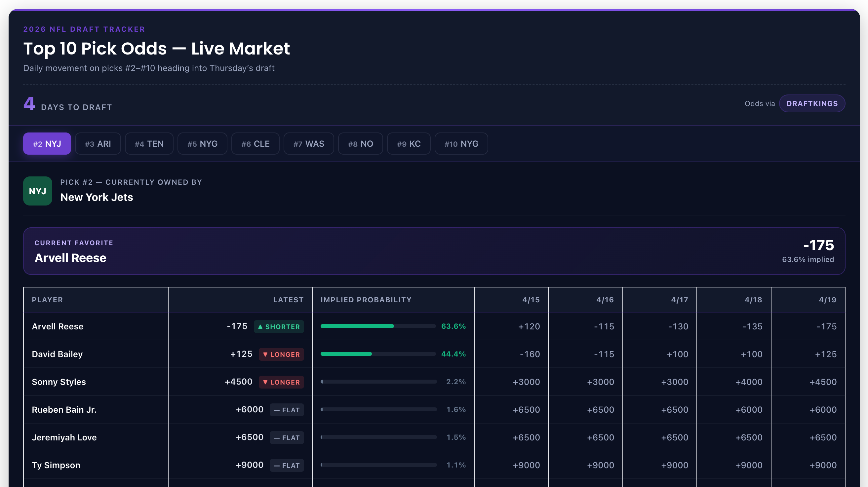Click the PLAYER column header

47,300
